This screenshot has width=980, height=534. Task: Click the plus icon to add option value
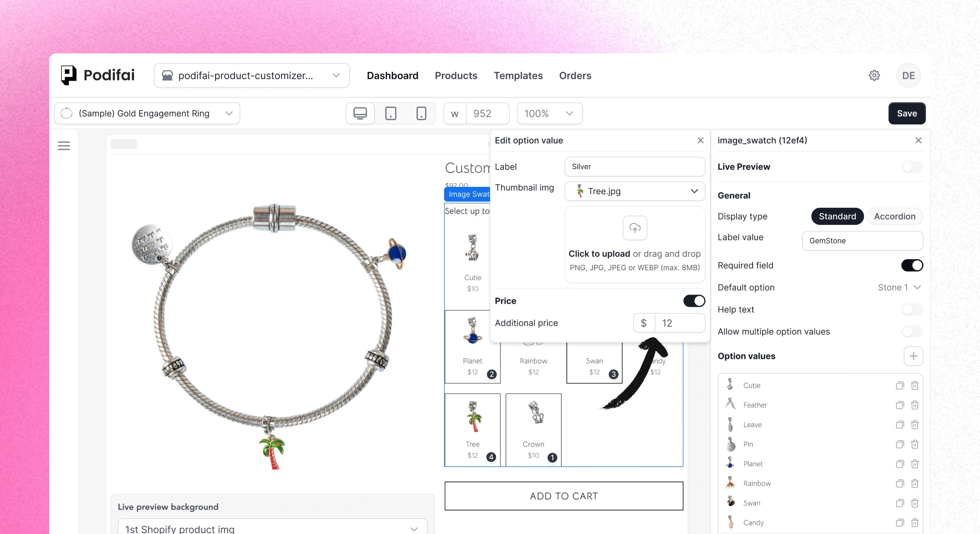914,356
